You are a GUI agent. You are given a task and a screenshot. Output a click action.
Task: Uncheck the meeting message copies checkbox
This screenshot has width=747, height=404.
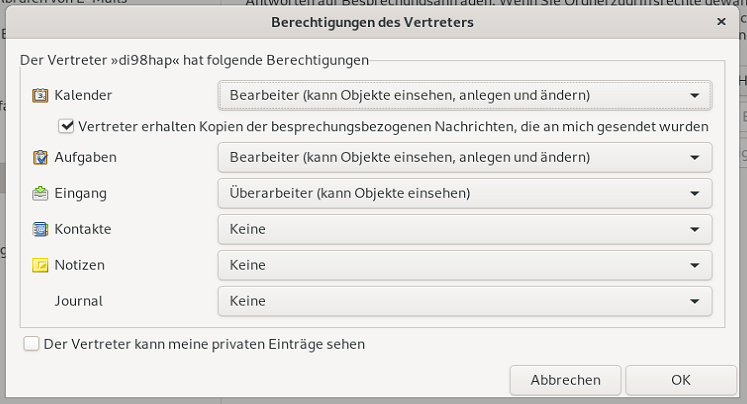point(67,126)
